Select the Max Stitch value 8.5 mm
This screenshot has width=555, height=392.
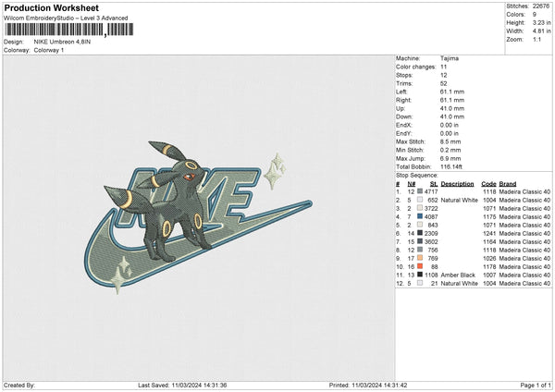coord(450,141)
